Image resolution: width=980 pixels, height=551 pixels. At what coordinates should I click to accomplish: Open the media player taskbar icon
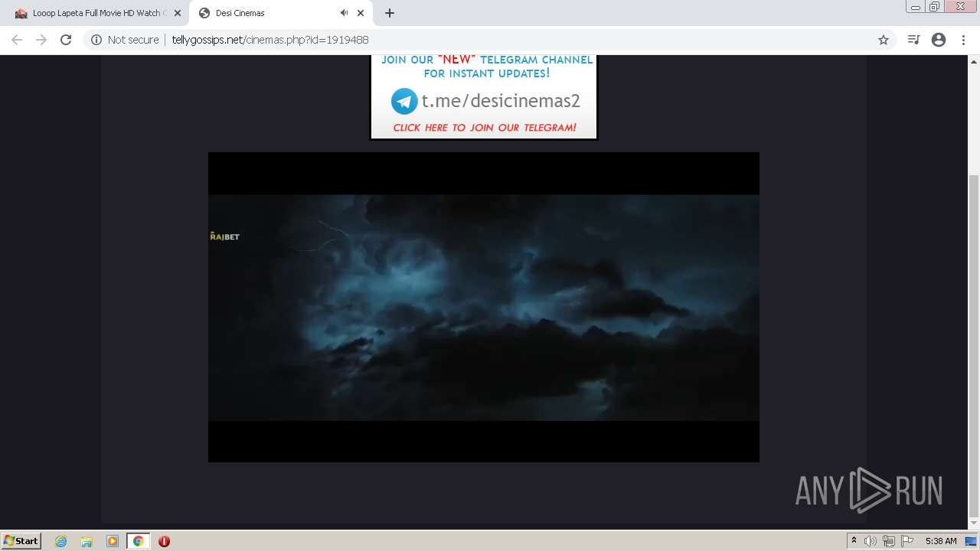click(113, 541)
